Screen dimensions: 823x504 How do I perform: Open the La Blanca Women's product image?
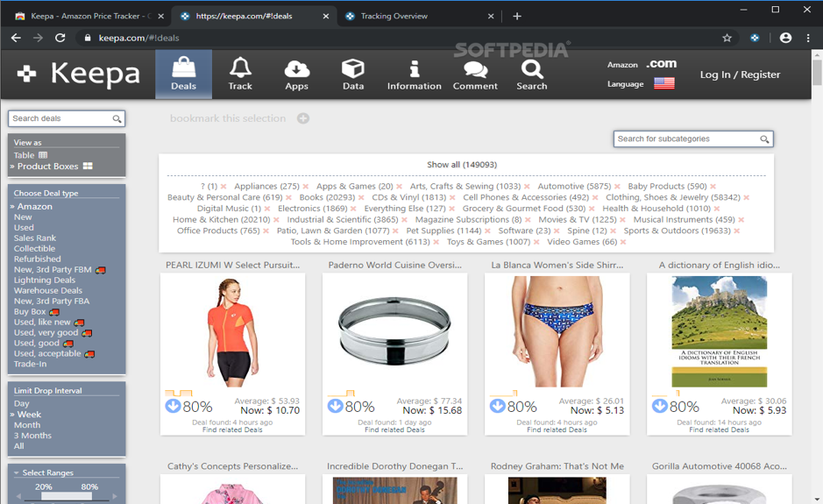coord(557,332)
